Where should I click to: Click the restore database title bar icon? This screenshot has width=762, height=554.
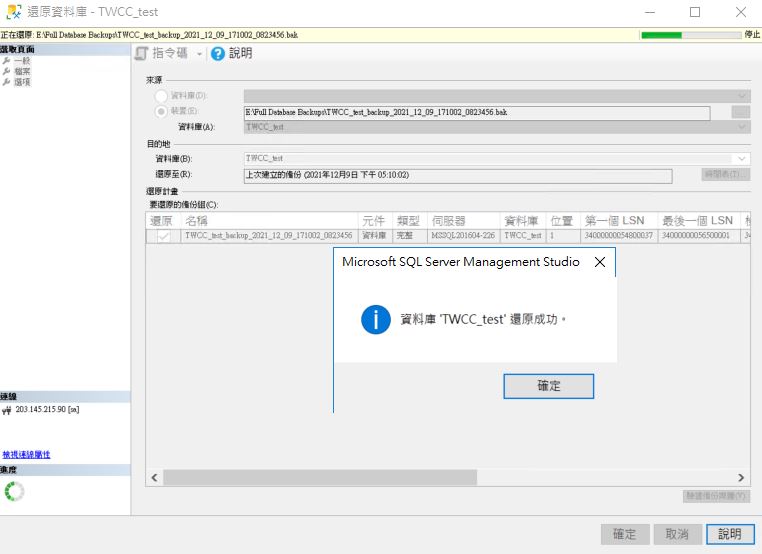click(14, 12)
